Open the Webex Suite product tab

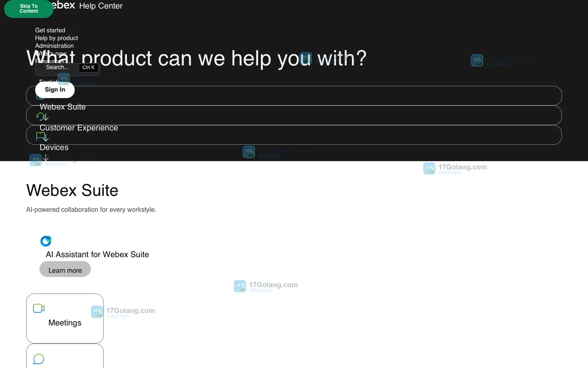click(294, 96)
